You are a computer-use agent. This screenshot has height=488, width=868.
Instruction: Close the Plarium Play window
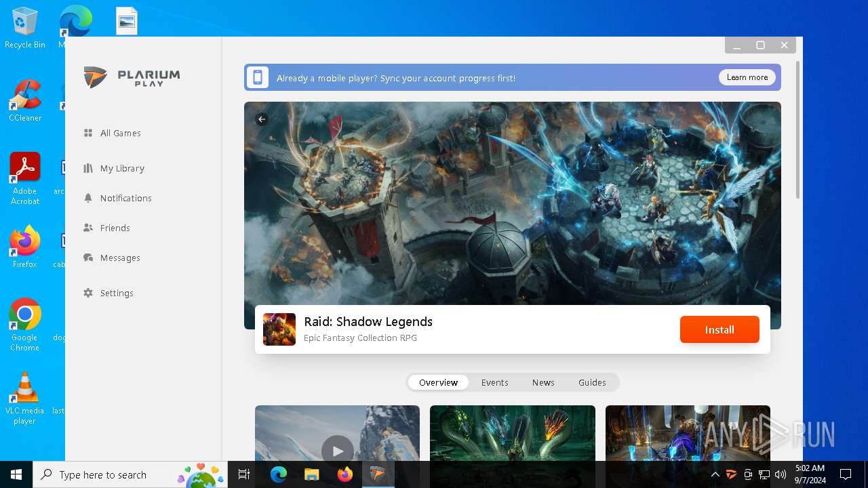tap(784, 45)
